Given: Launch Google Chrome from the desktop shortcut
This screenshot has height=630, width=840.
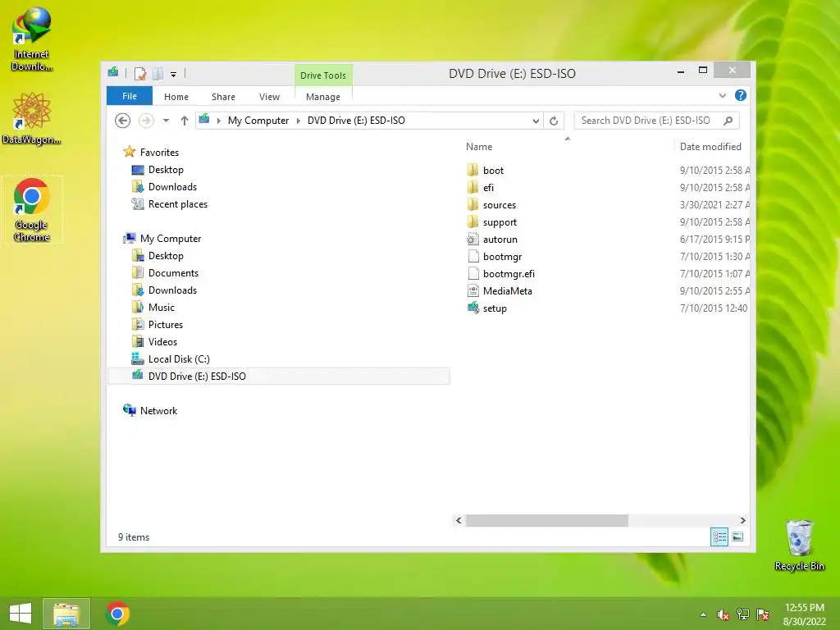Looking at the screenshot, I should coord(32,209).
